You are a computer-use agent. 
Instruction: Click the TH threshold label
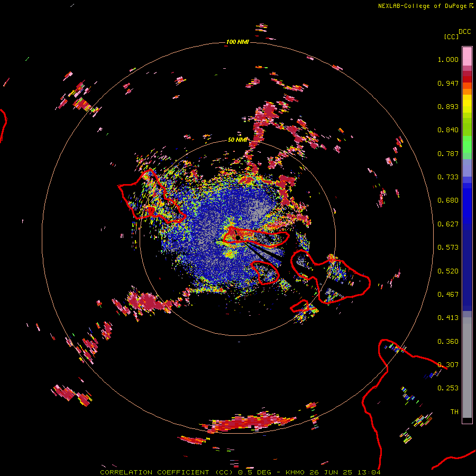454,412
